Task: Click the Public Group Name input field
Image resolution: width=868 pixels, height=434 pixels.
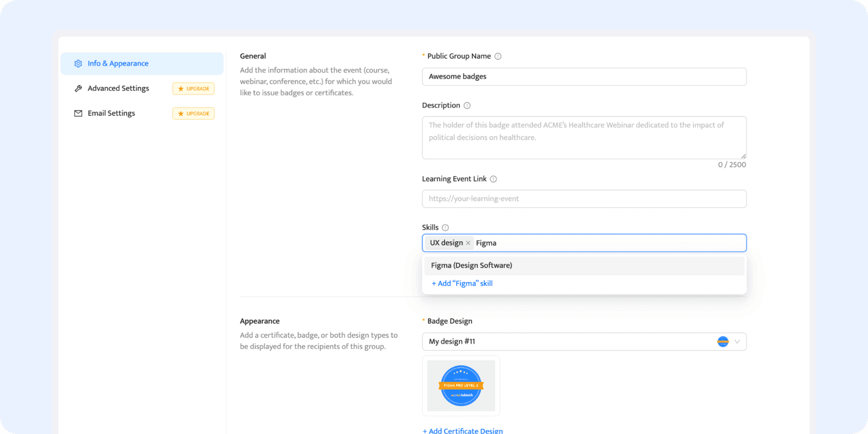Action: [x=584, y=77]
